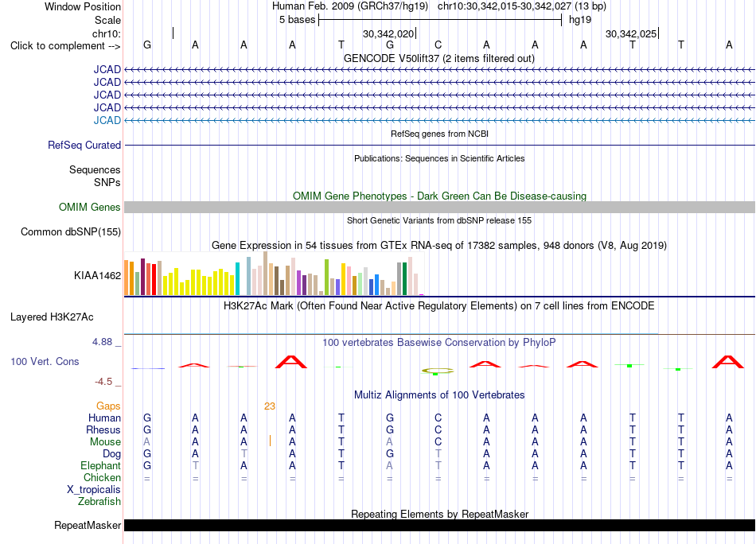Open the RepeatMasker track label
The image size is (756, 544).
pyautogui.click(x=88, y=525)
